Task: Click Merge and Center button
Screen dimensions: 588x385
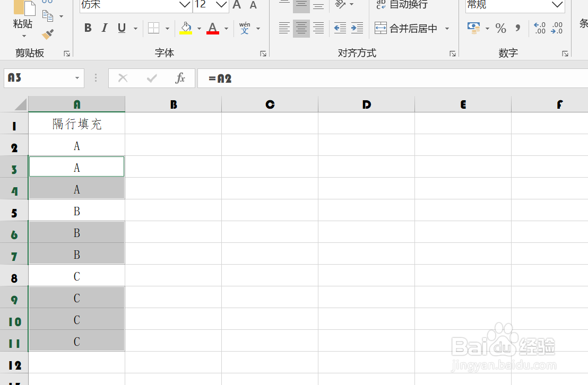Action: coord(406,28)
